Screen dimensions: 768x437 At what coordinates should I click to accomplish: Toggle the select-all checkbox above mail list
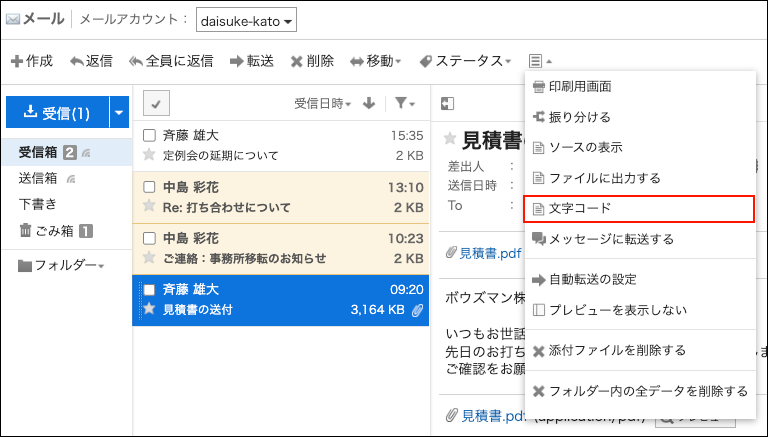tap(156, 103)
